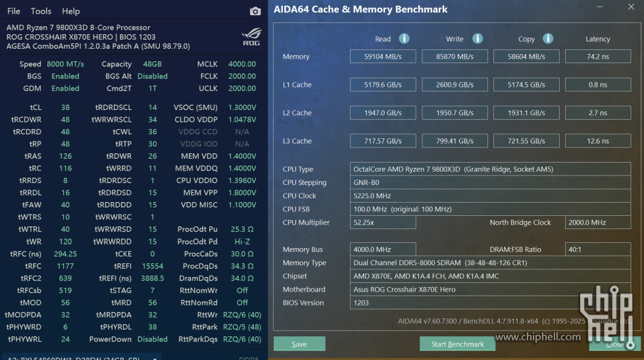This screenshot has width=644, height=360.
Task: Click GDM Enabled value
Action: tap(65, 88)
